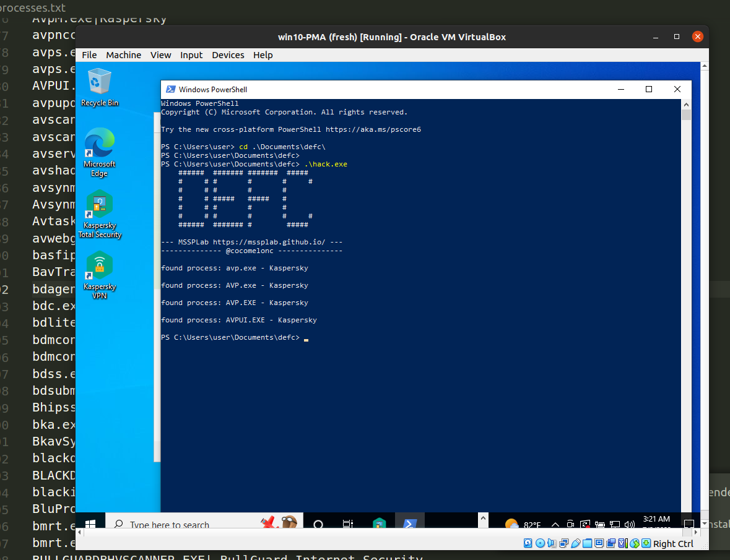Click the Meet Now camera tray icon
730x560 pixels.
(x=570, y=523)
